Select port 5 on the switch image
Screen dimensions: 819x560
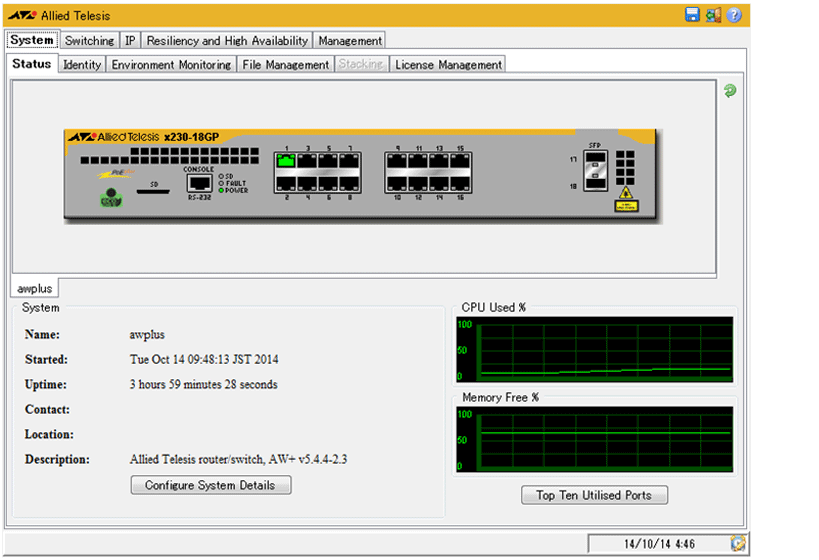[x=327, y=160]
